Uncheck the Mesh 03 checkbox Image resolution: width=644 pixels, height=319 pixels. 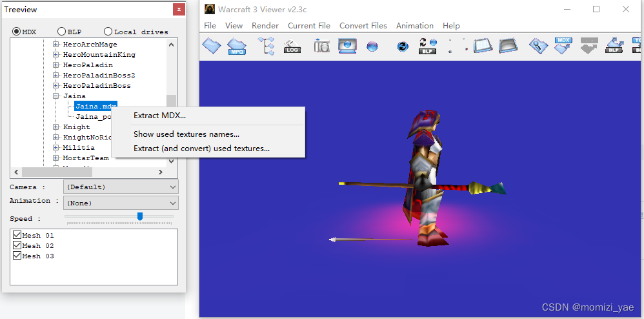[17, 256]
